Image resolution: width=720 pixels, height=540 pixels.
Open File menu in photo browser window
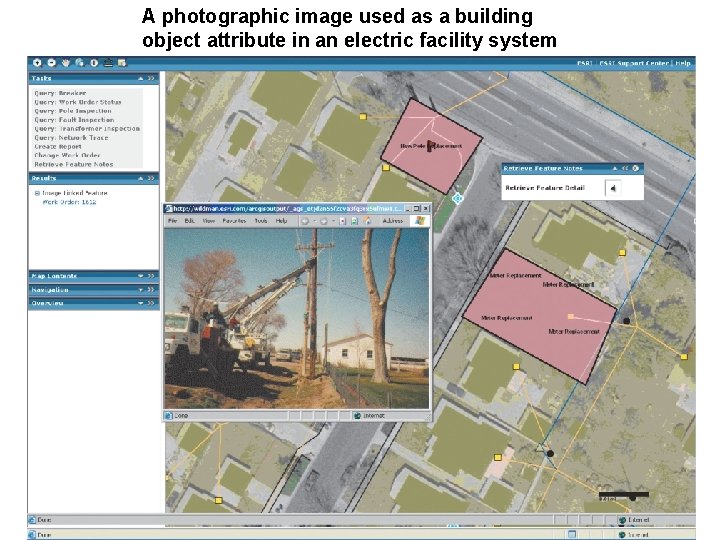pyautogui.click(x=172, y=221)
